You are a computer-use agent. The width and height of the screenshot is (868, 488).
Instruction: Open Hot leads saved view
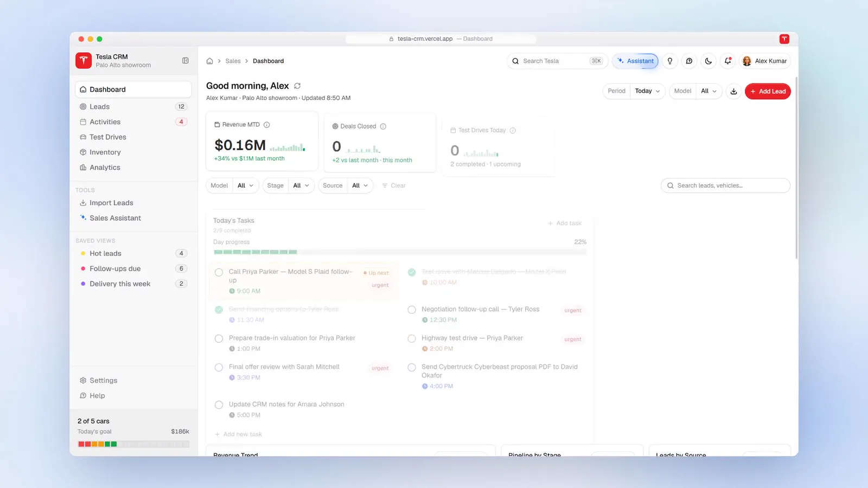click(x=133, y=253)
